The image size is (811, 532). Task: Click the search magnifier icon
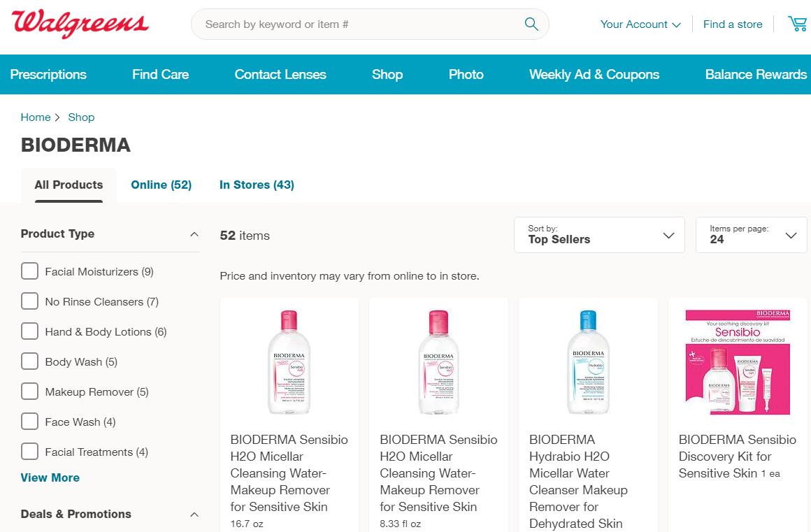(531, 24)
